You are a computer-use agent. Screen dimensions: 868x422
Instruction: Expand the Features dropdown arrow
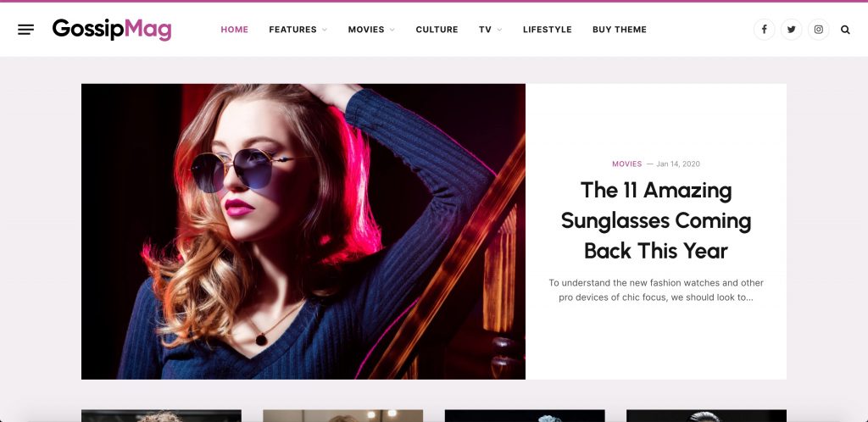tap(325, 30)
